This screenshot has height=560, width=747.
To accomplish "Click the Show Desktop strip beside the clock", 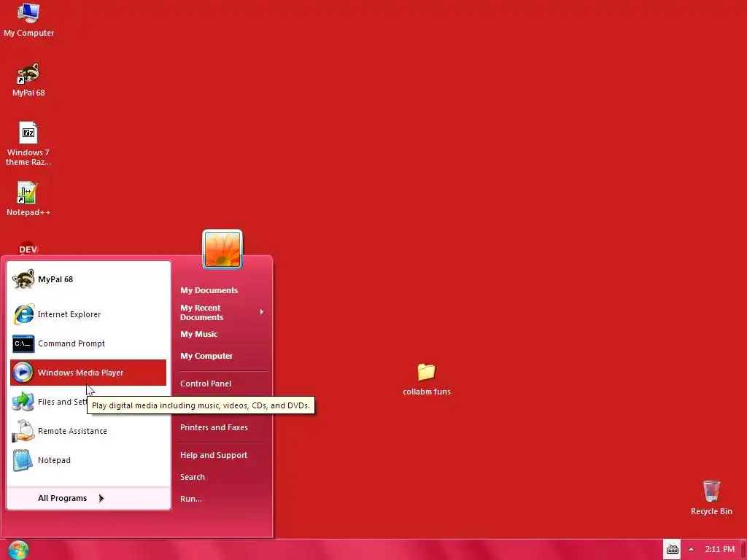I will pyautogui.click(x=743, y=550).
